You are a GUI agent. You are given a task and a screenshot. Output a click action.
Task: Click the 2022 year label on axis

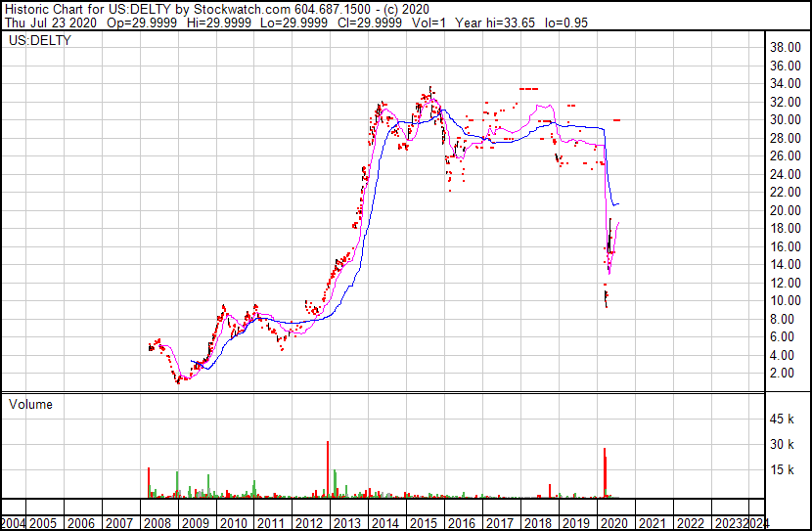(x=691, y=523)
